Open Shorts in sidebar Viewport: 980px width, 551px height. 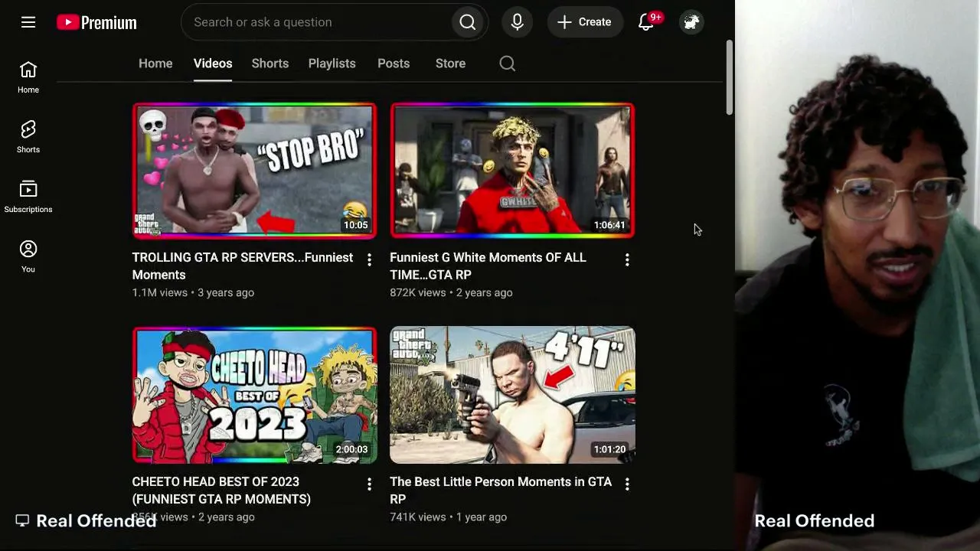pos(28,138)
